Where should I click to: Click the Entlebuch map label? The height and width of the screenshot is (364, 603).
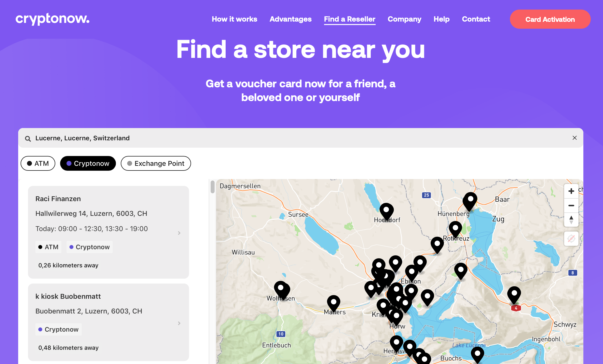click(x=276, y=345)
